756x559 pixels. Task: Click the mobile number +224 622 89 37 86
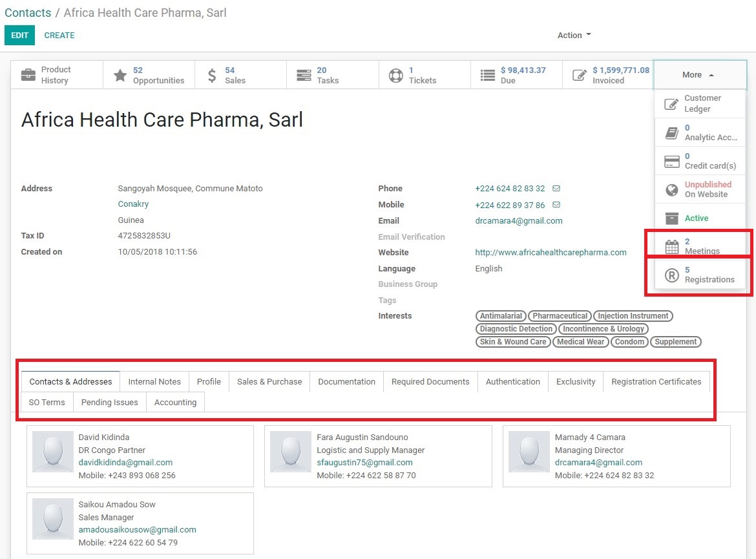(510, 205)
